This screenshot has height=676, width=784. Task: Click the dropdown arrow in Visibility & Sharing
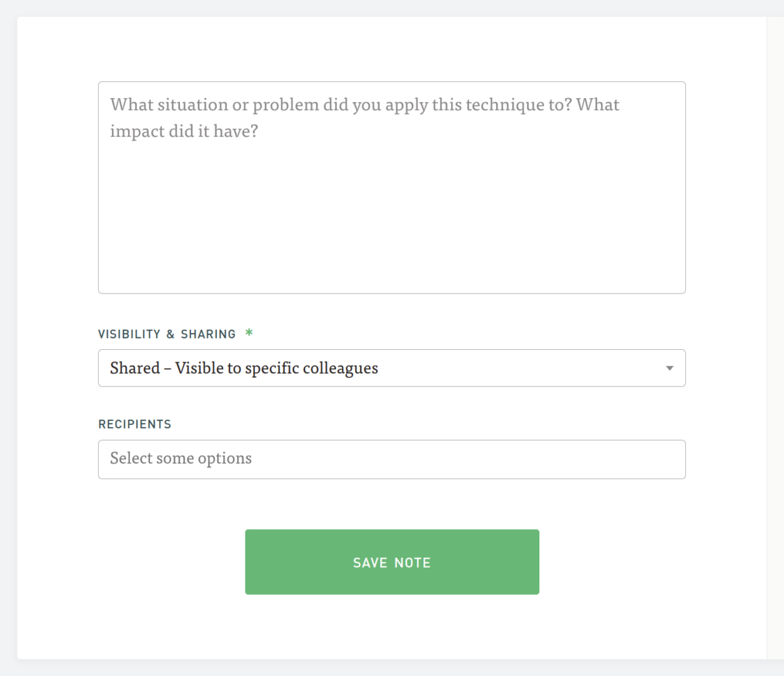669,368
